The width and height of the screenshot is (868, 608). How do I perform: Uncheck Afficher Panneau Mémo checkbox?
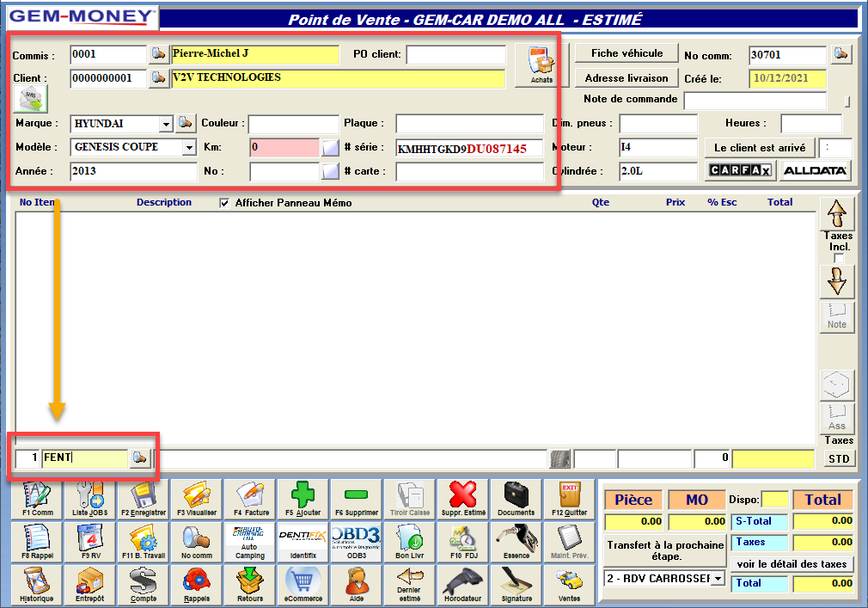tap(224, 203)
